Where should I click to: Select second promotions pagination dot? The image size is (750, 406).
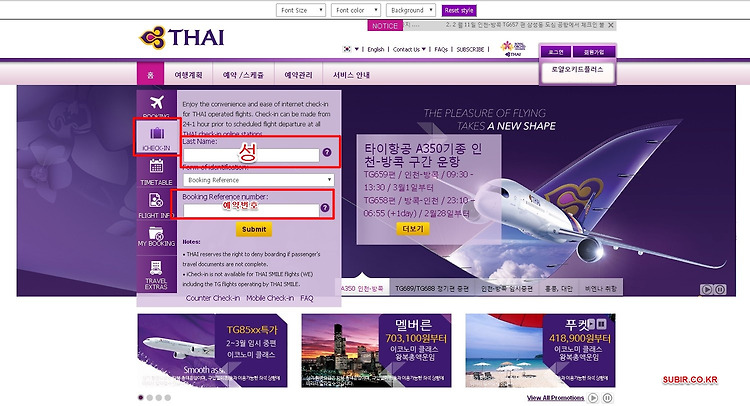pyautogui.click(x=150, y=397)
